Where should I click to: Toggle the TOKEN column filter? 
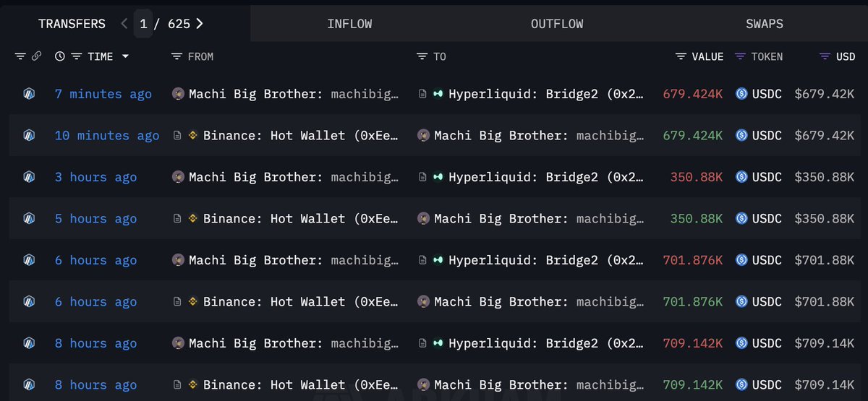pos(740,56)
